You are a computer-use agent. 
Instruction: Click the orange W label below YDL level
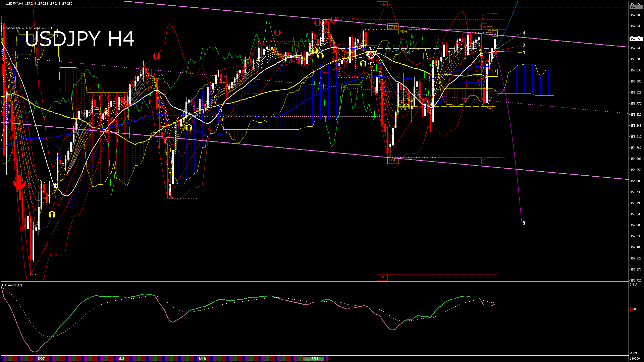point(489,109)
